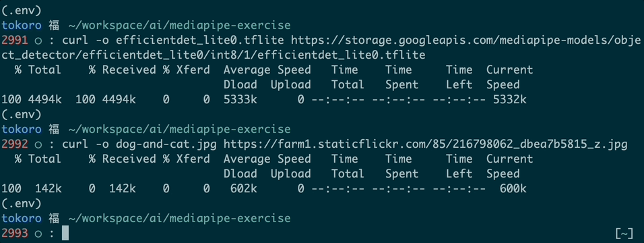This screenshot has height=243, width=644.
Task: Click the 600k current speed value
Action: 513,188
